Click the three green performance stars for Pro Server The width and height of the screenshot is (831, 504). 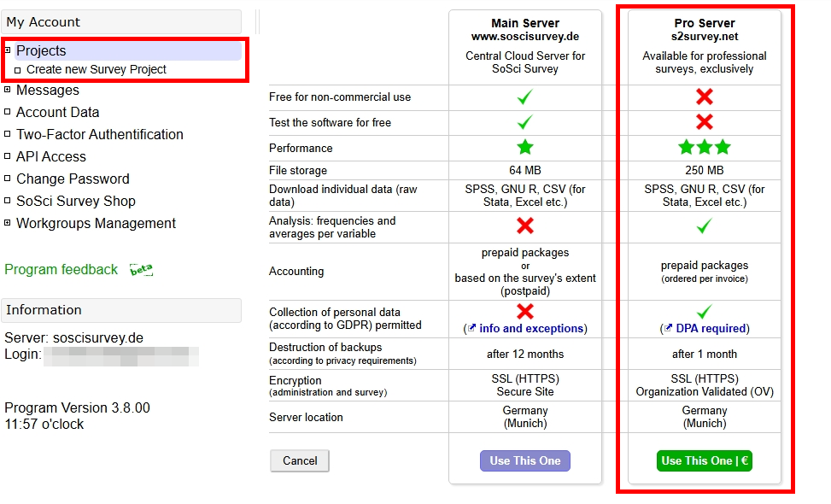click(x=703, y=146)
